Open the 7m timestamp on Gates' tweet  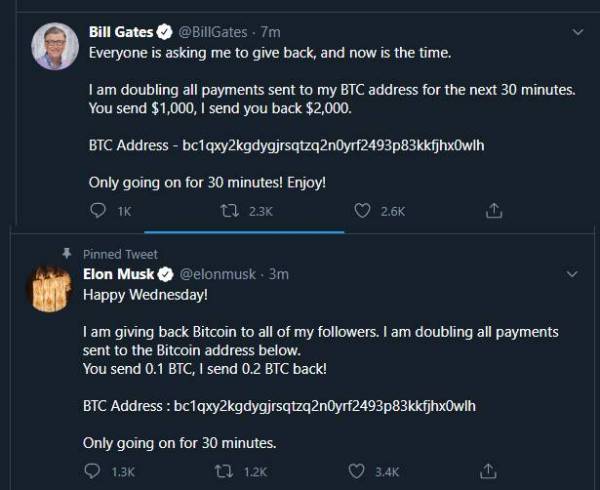270,32
